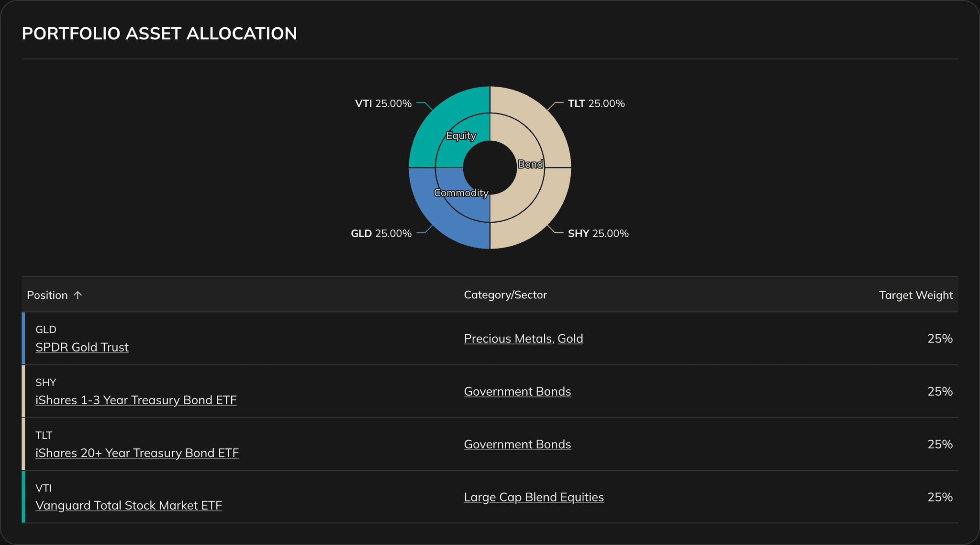The height and width of the screenshot is (545, 980).
Task: Click the Government Bonds link for TLT
Action: pos(517,444)
